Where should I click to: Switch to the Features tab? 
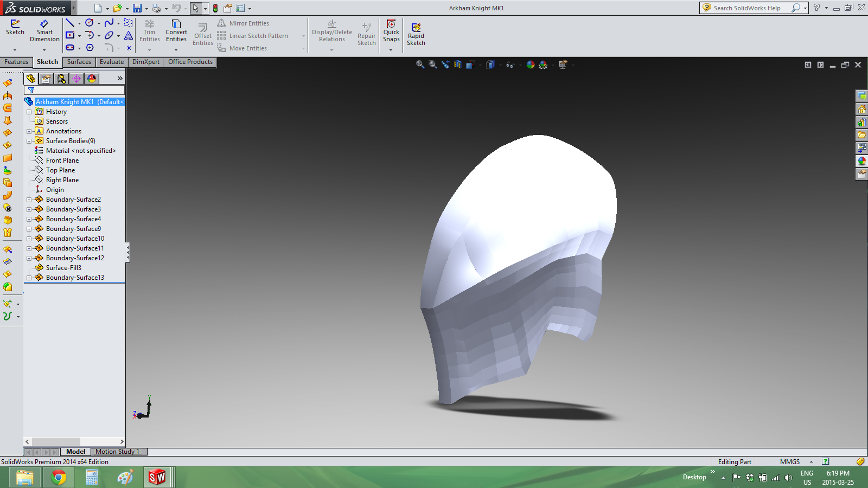pos(16,62)
